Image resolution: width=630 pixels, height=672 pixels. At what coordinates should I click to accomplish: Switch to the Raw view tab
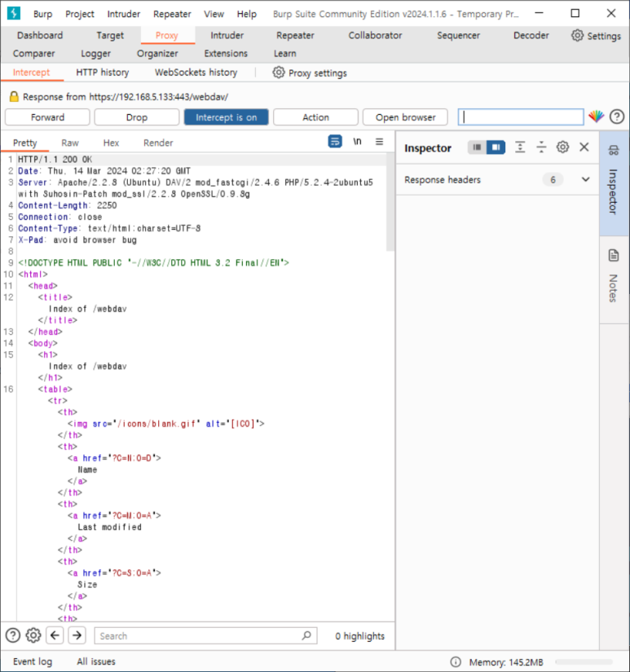tap(70, 143)
